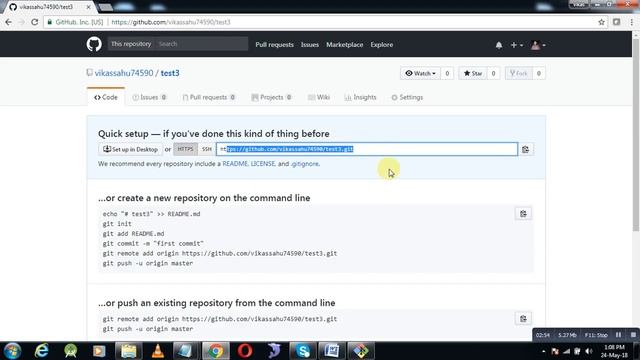Copy the new repository commands
Viewport: 640px width, 360px height.
pyautogui.click(x=523, y=214)
